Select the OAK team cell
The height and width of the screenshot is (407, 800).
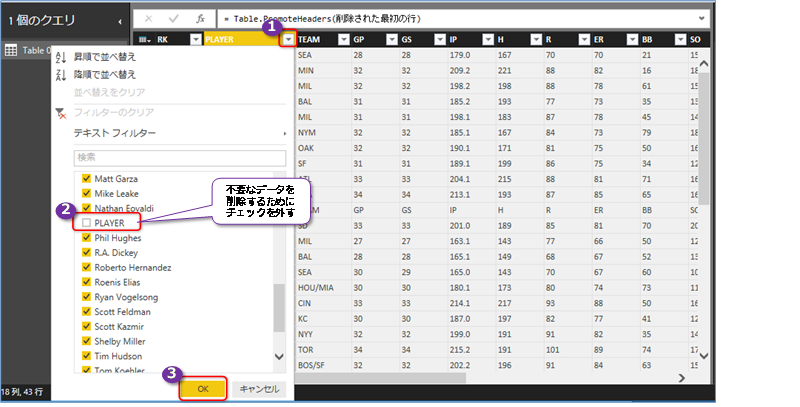[323, 148]
